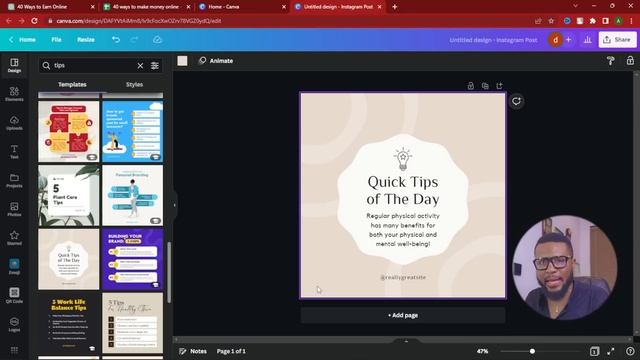
Task: Click the untitled design title field
Action: point(493,40)
